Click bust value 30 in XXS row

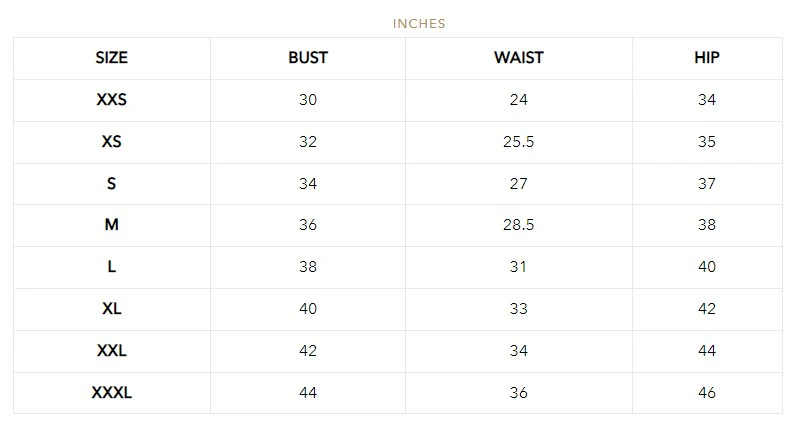tap(307, 100)
